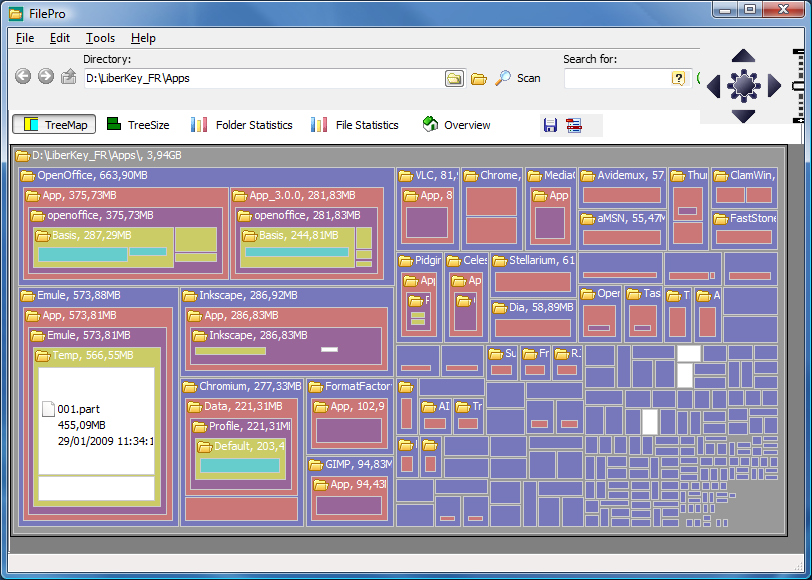
Task: Select the Default, 203 folder in Chromium
Action: (x=241, y=446)
